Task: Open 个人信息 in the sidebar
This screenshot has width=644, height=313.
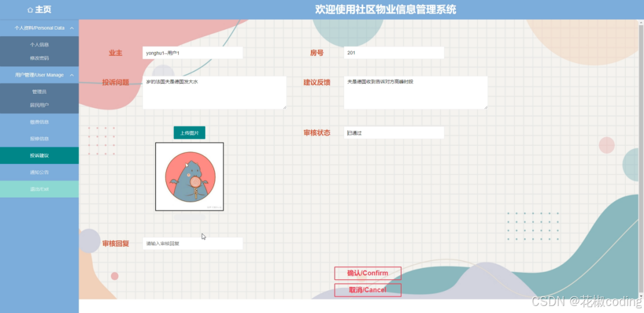Action: point(40,44)
